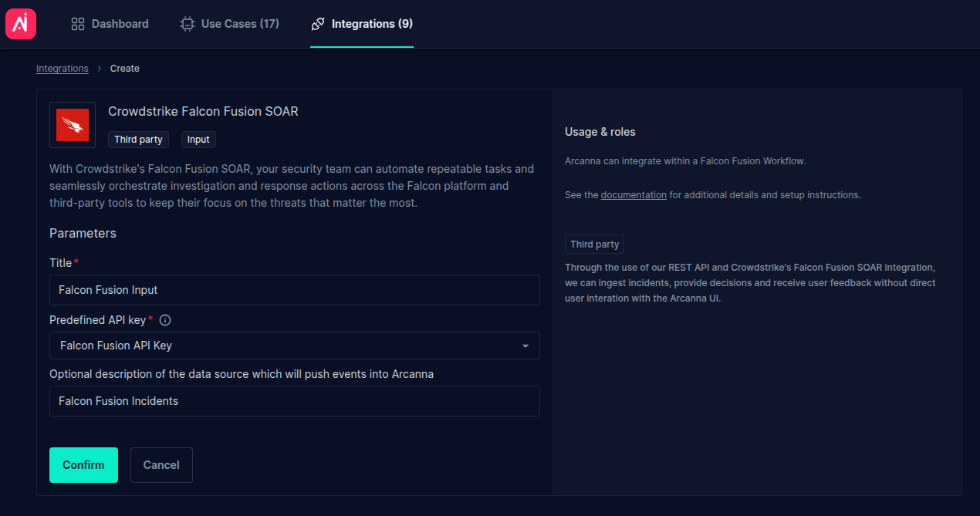Viewport: 980px width, 516px height.
Task: Click the Usage & roles heading
Action: tap(600, 132)
